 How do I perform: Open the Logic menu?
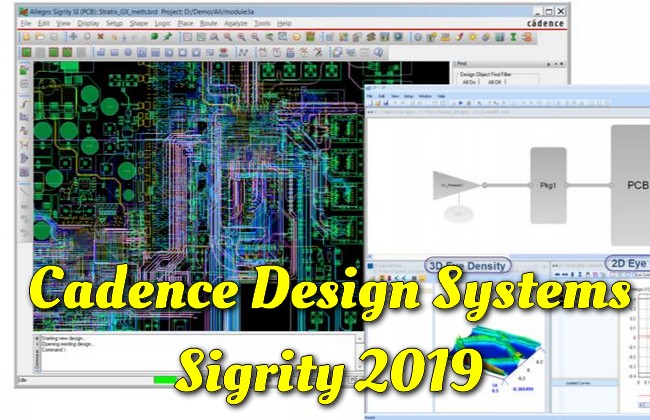click(x=162, y=24)
